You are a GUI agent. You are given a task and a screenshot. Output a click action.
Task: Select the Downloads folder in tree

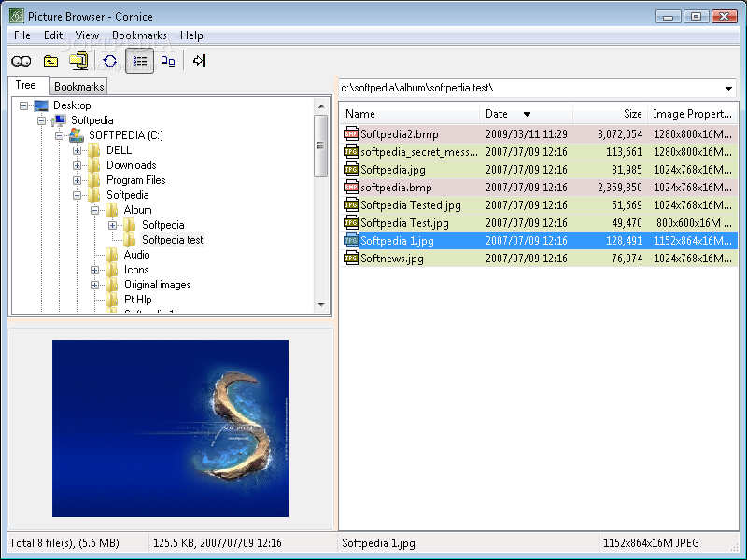pyautogui.click(x=131, y=165)
